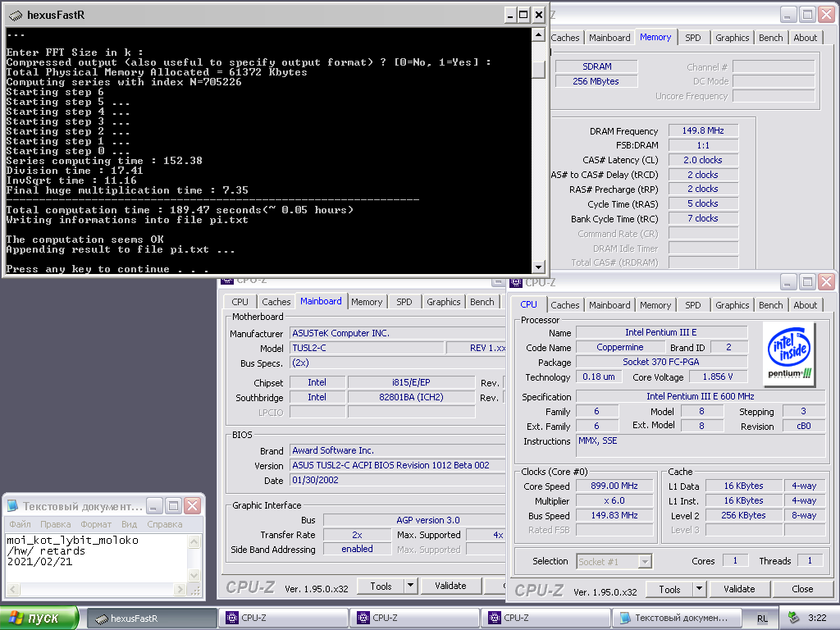Viewport: 840px width, 630px height.
Task: Open Tools dropdown arrow in Mainboard CPU-Z window
Action: click(x=410, y=586)
